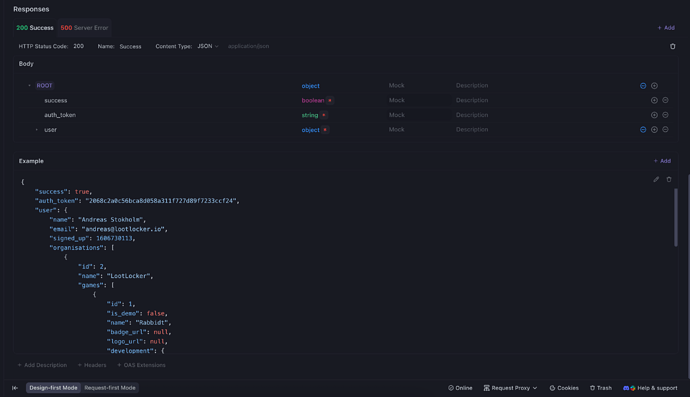This screenshot has width=690, height=397.
Task: Edit the response Name field Success
Action: 131,46
